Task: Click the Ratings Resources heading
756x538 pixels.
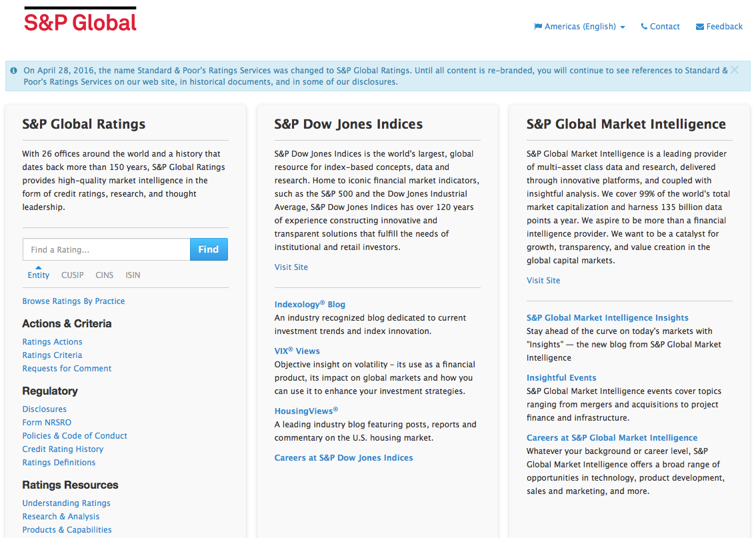Action: coord(70,485)
